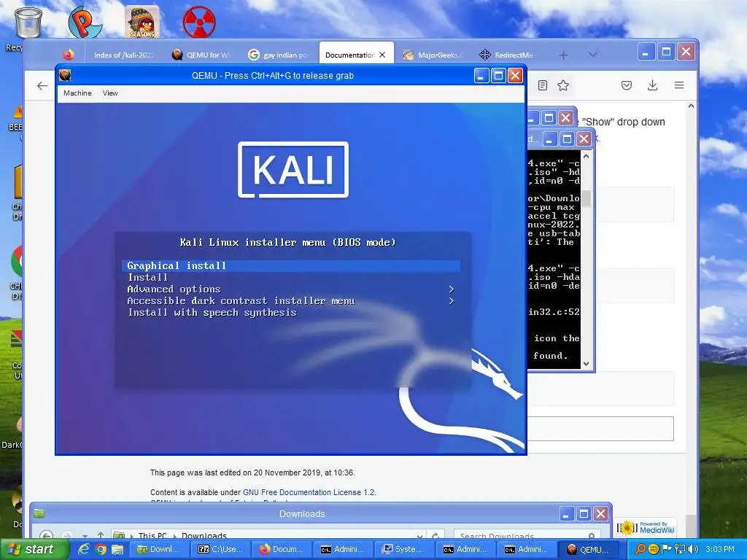Open file explorer quick launch icon
The height and width of the screenshot is (560, 747).
point(117,549)
